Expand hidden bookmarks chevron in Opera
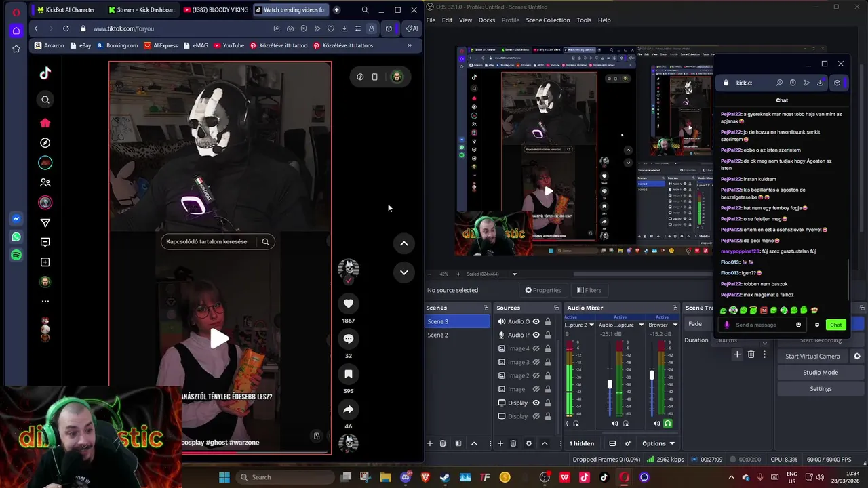The height and width of the screenshot is (488, 868). 410,45
